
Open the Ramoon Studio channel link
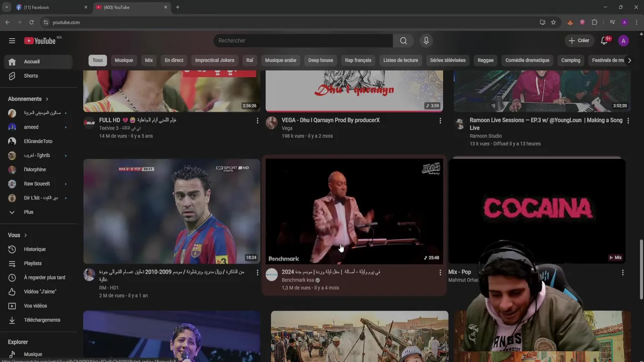[x=486, y=136]
